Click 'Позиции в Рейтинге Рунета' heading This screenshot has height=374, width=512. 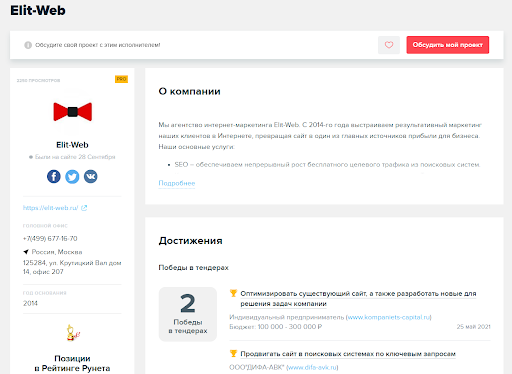click(72, 363)
